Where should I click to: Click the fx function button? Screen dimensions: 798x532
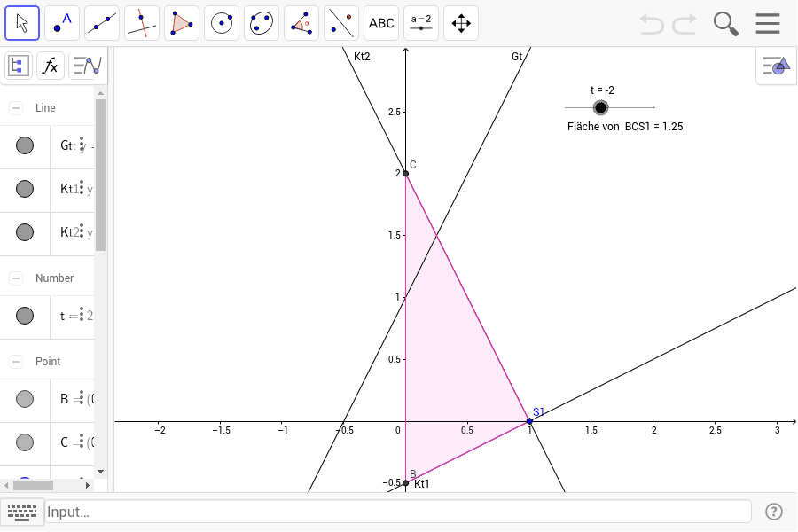coord(51,66)
